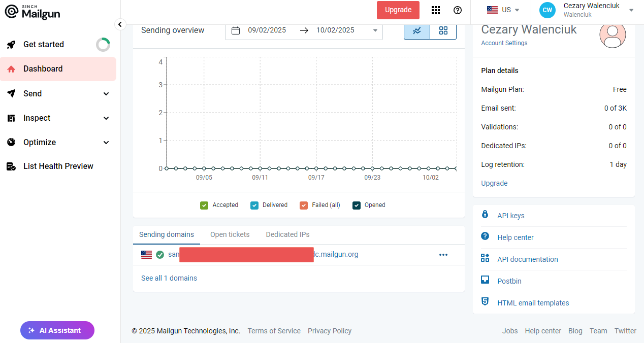Click the Sinch Mailgun logo
Image resolution: width=644 pixels, height=343 pixels.
tap(33, 12)
